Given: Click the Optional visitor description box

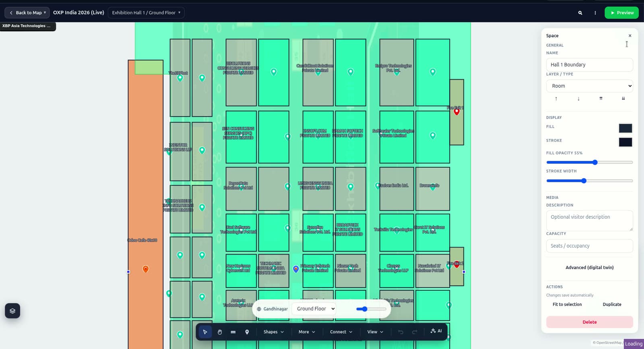Looking at the screenshot, I should [x=589, y=220].
